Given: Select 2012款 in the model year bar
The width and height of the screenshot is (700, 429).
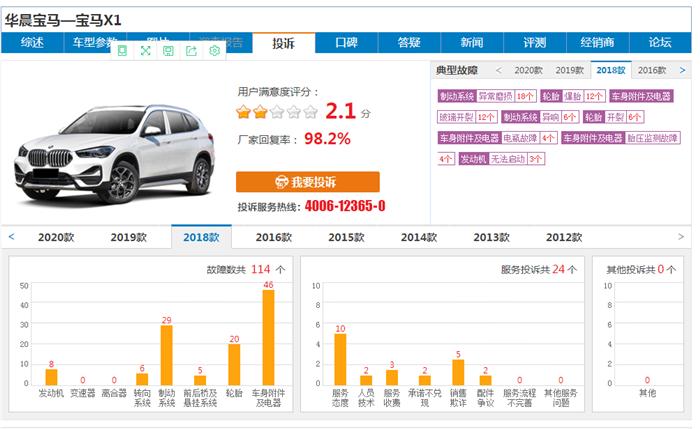Looking at the screenshot, I should (564, 237).
